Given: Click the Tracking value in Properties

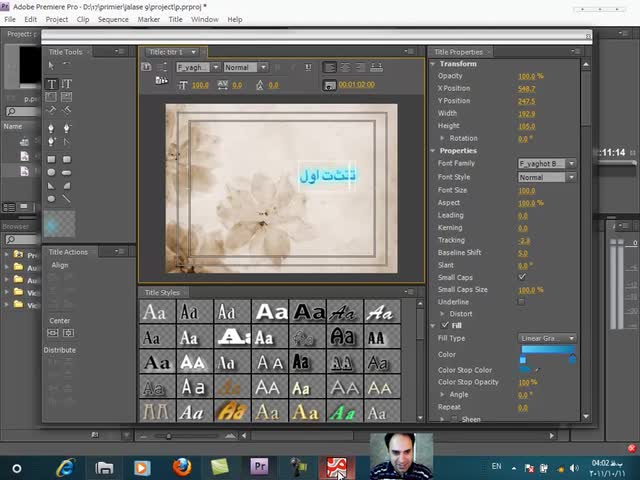Looking at the screenshot, I should coord(524,240).
